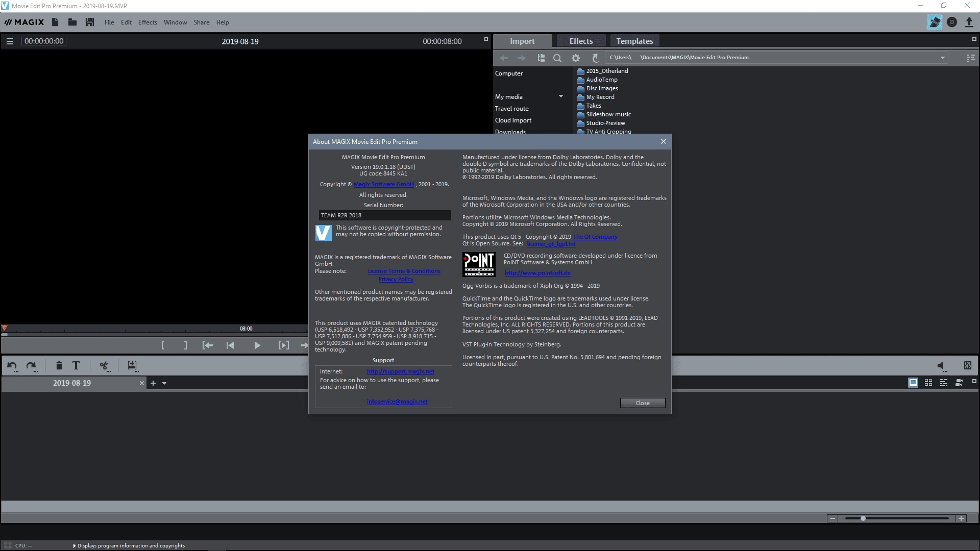Add a new movie tab with plus
The width and height of the screenshot is (980, 551).
(153, 383)
